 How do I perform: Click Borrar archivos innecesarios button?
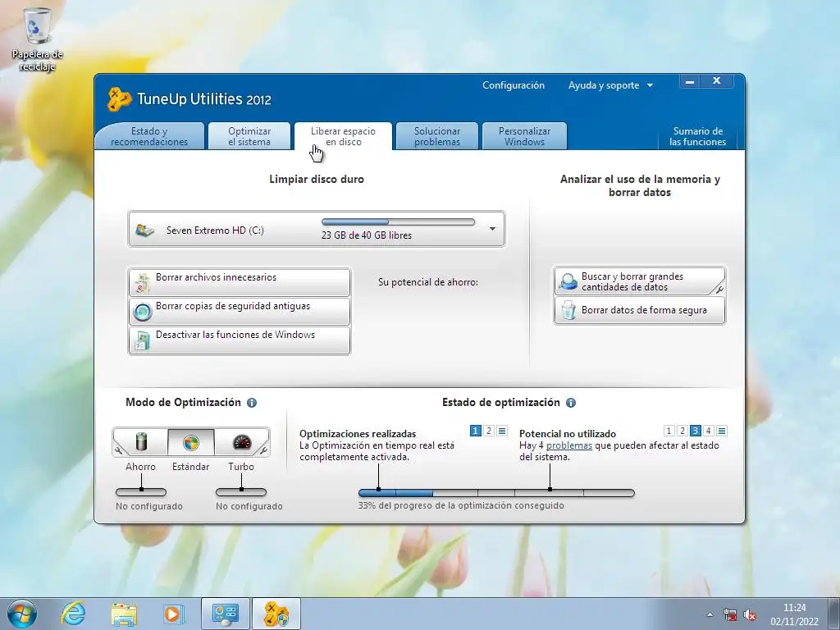click(x=240, y=282)
